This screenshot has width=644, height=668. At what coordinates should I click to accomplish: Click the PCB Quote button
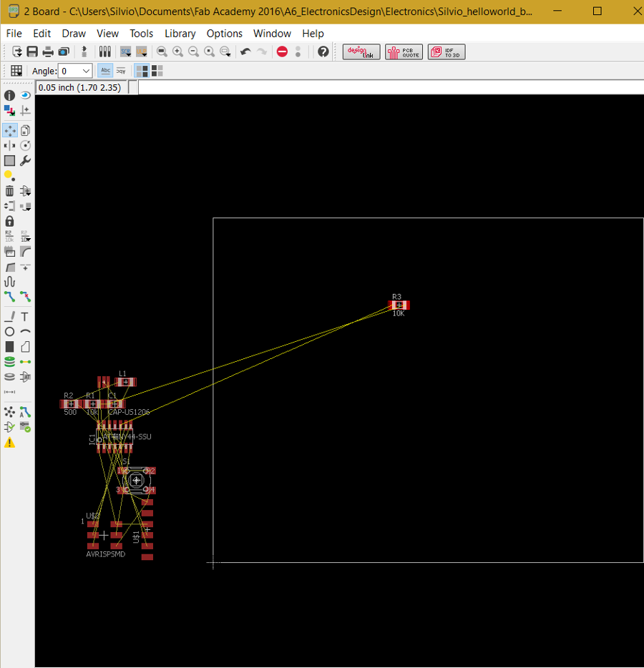[404, 52]
